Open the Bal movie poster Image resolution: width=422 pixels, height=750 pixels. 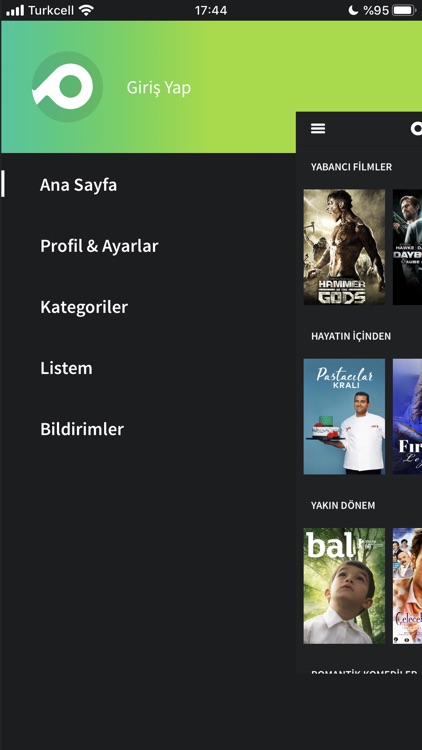coord(344,585)
